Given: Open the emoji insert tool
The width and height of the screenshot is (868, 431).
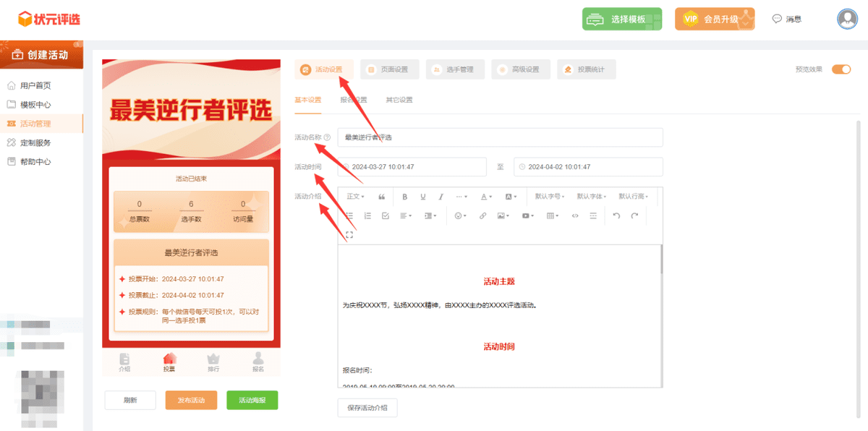Looking at the screenshot, I should coord(458,217).
